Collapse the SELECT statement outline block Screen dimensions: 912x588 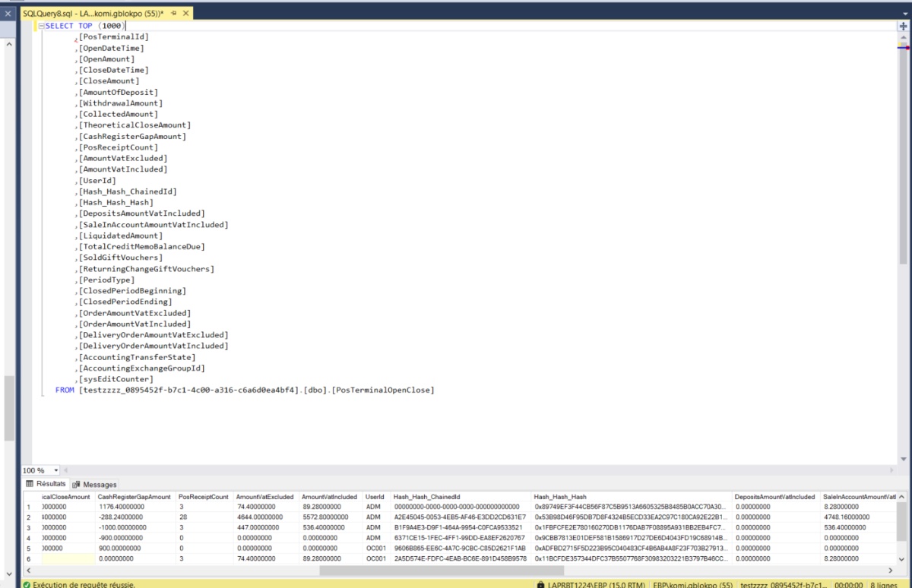click(x=41, y=26)
